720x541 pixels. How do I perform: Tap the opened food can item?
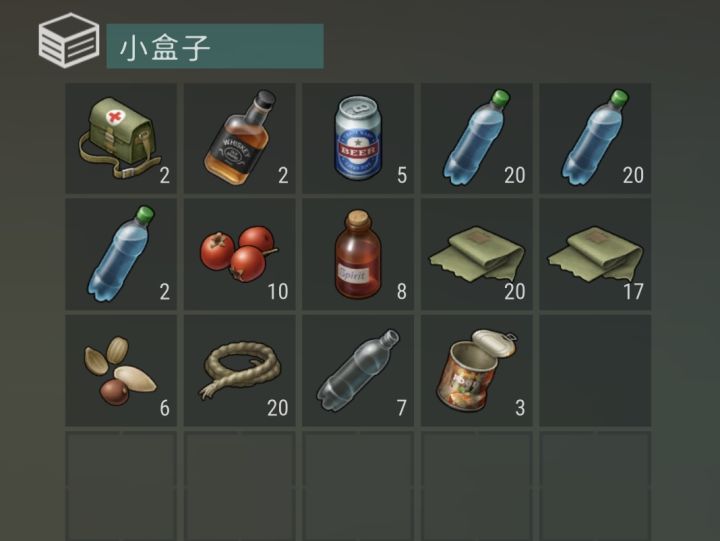coord(477,370)
